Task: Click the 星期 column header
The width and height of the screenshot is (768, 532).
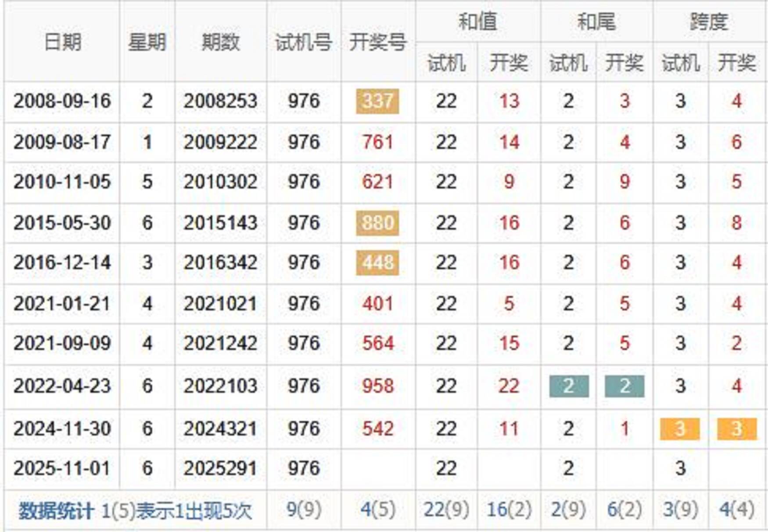Action: 147,42
